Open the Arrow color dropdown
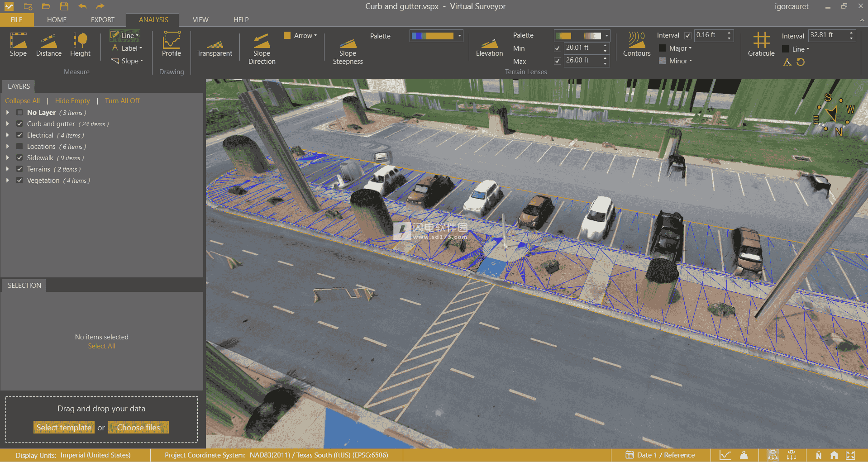The height and width of the screenshot is (462, 868). [x=300, y=35]
